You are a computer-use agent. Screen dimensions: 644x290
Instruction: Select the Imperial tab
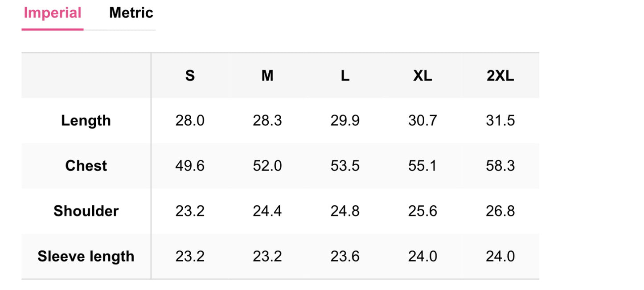(x=53, y=13)
